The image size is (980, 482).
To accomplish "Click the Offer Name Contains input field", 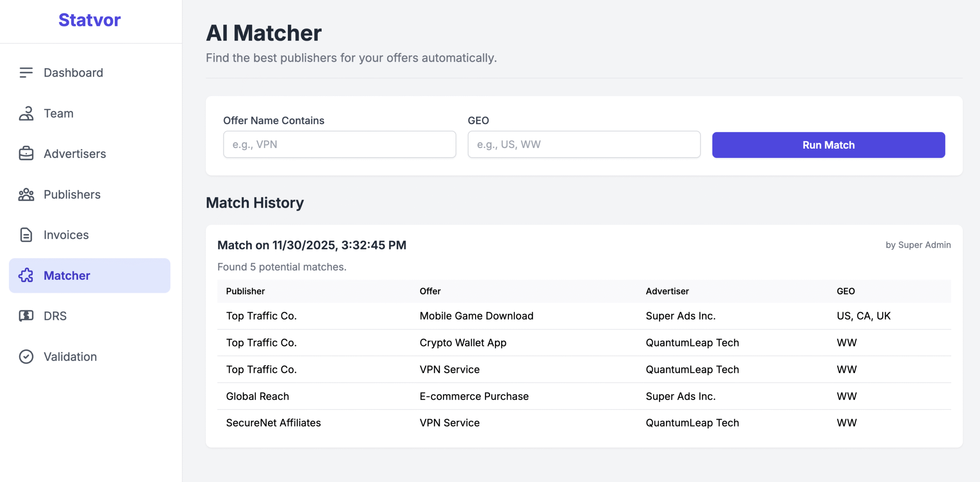I will (339, 144).
